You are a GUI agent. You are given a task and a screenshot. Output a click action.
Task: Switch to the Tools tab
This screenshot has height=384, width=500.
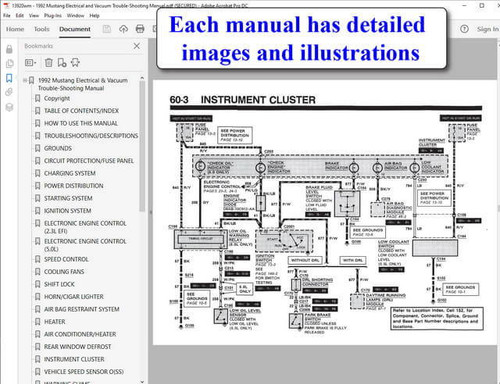(42, 29)
